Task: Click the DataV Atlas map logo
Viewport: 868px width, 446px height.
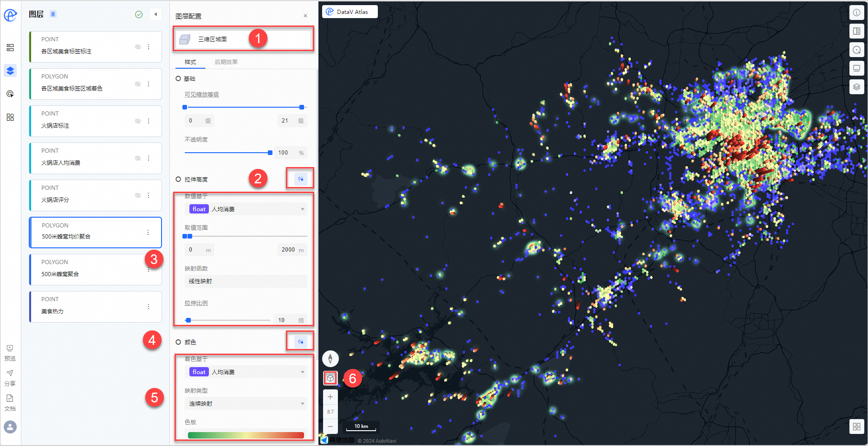Action: pos(350,12)
